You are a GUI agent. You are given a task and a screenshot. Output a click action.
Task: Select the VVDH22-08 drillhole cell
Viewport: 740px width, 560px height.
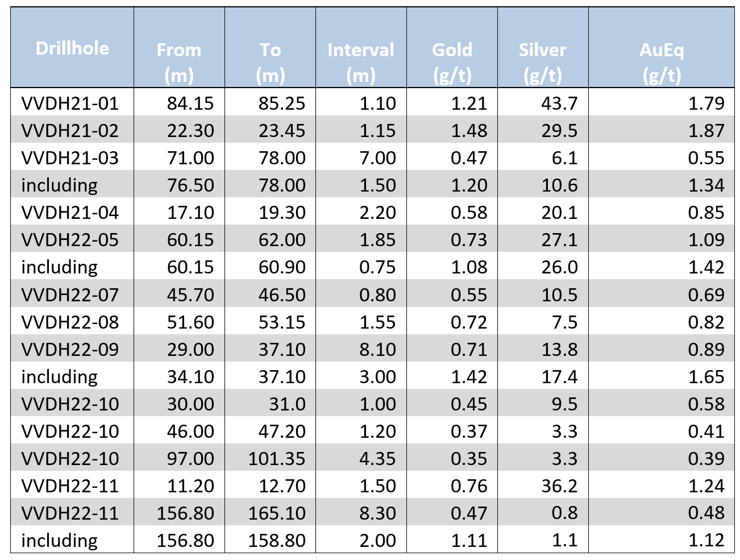coord(70,322)
